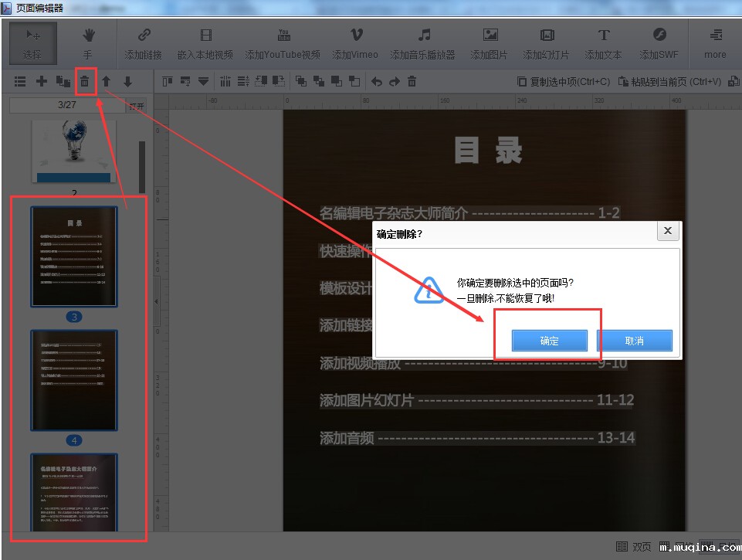Select page 4 thumbnail
742x560 pixels.
point(74,380)
